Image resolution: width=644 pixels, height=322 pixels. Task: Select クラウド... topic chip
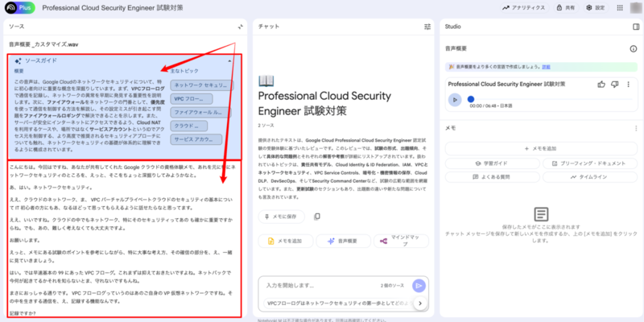point(188,126)
